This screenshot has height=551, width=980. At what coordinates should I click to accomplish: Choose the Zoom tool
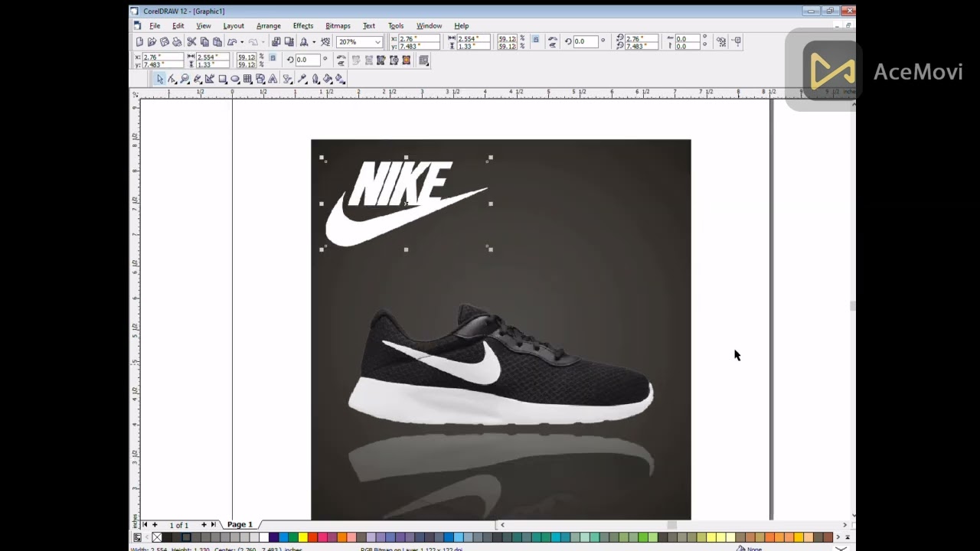[x=185, y=79]
